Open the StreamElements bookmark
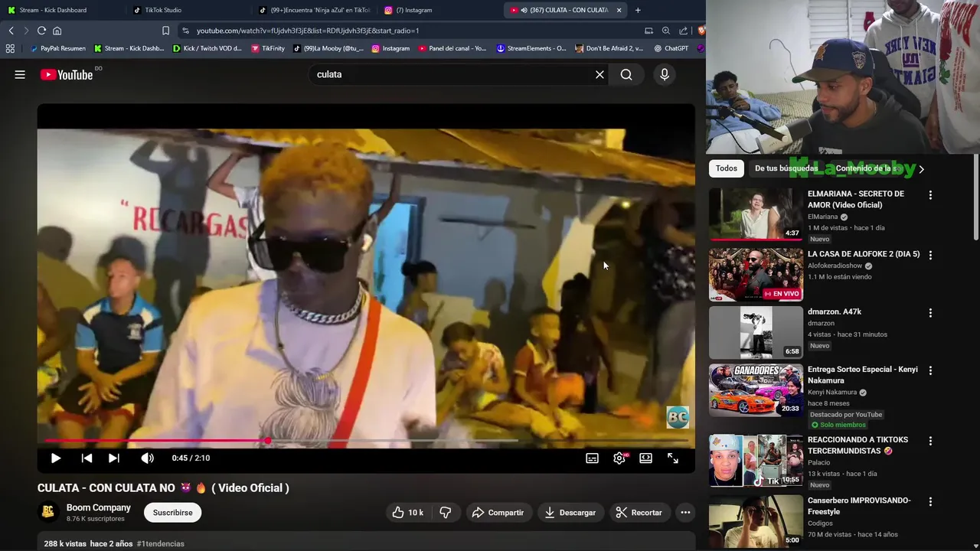980x551 pixels. [x=531, y=48]
